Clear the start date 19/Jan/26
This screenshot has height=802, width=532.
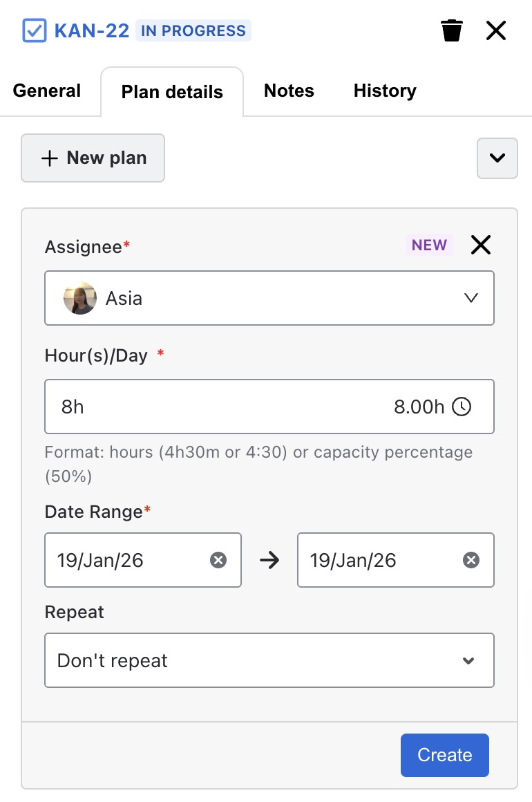[x=218, y=560]
